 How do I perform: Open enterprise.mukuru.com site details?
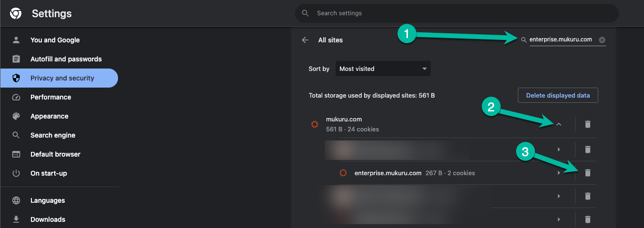559,173
